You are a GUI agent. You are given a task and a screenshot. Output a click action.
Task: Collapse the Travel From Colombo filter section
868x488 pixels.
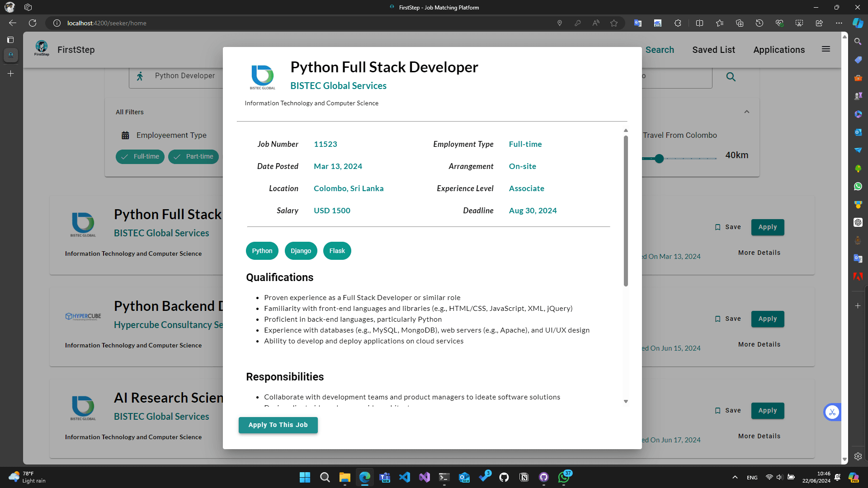coord(747,112)
